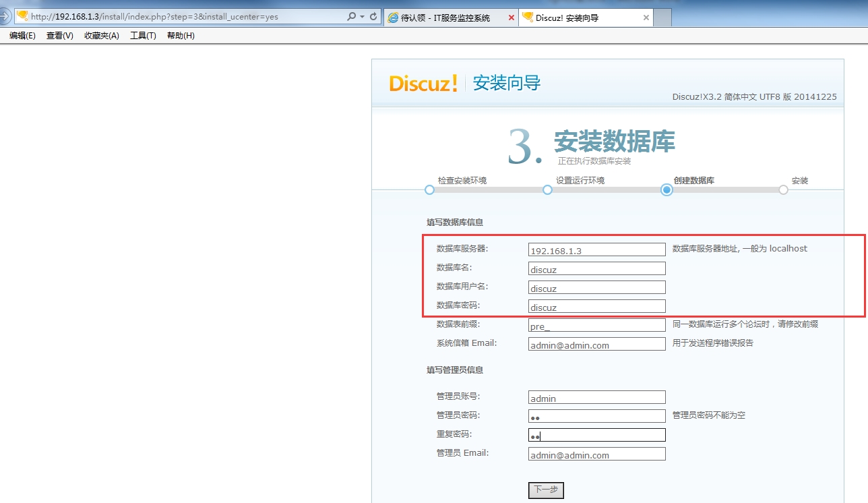Open the 查看(V) menu

pyautogui.click(x=60, y=36)
